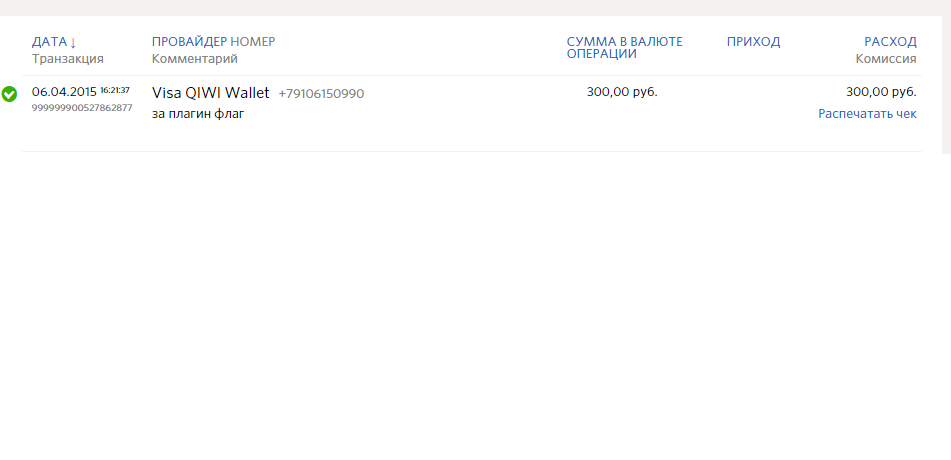
Task: Click the 300,00 руб. expense amount
Action: (x=881, y=92)
